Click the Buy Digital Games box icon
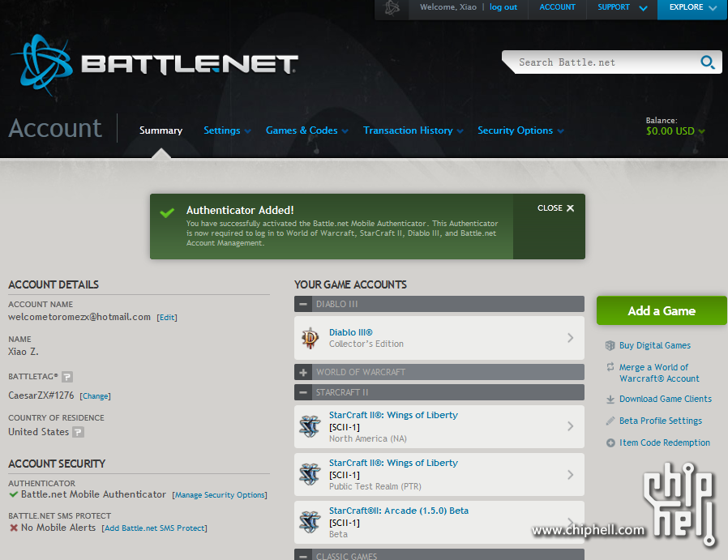This screenshot has height=560, width=728. 610,345
